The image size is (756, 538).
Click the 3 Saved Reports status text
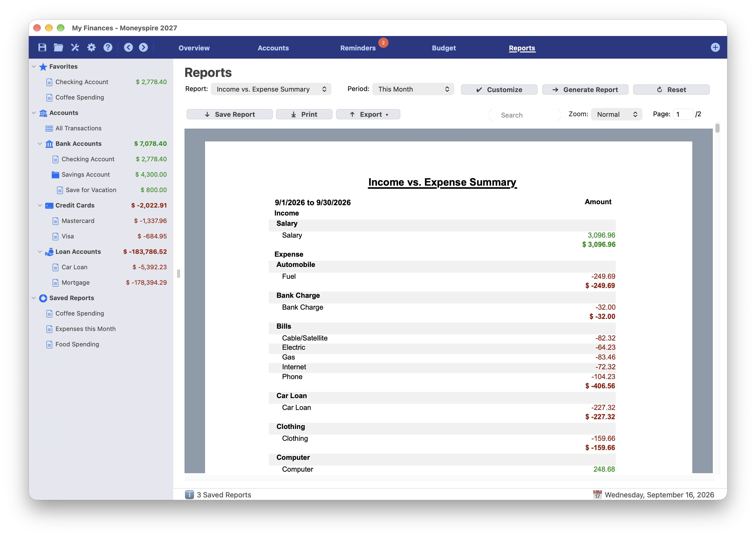224,495
